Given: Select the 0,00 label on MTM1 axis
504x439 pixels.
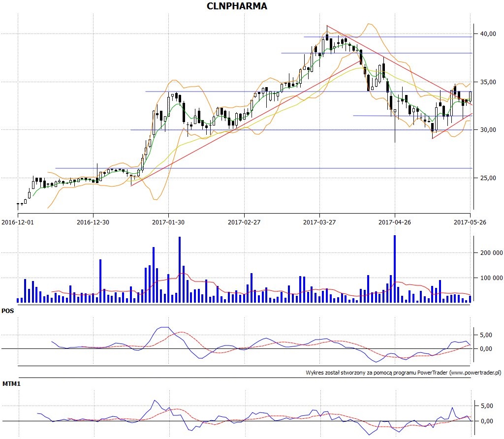Looking at the screenshot, I should [x=487, y=421].
